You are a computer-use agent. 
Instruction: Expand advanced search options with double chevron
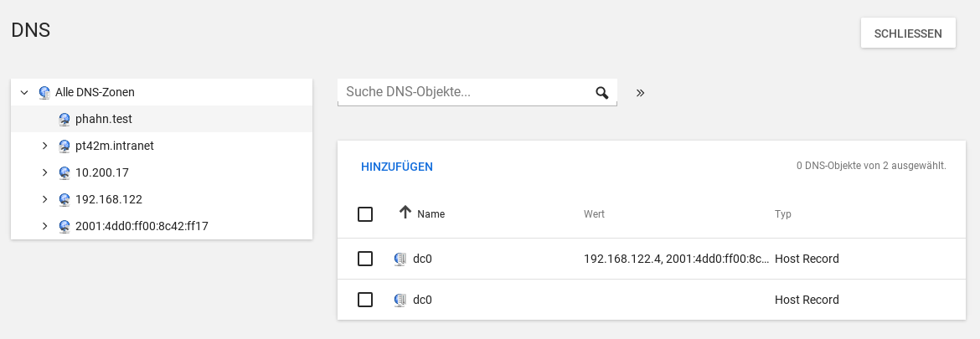pyautogui.click(x=640, y=93)
